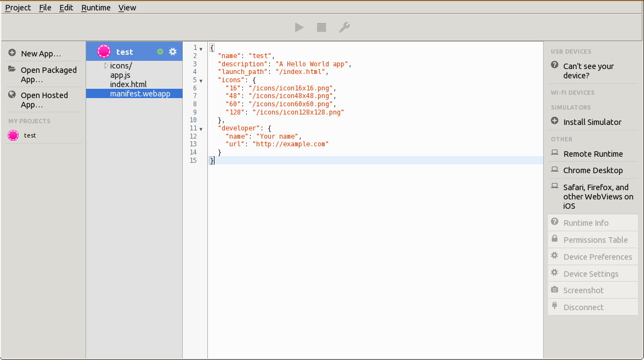The height and width of the screenshot is (360, 644).
Task: Choose Remote Runtime option
Action: [x=592, y=154]
